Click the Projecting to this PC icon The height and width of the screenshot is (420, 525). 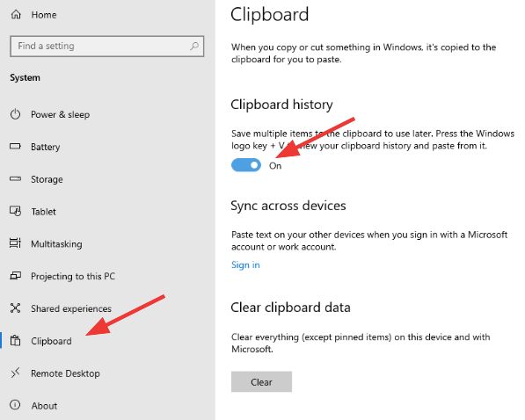click(15, 276)
